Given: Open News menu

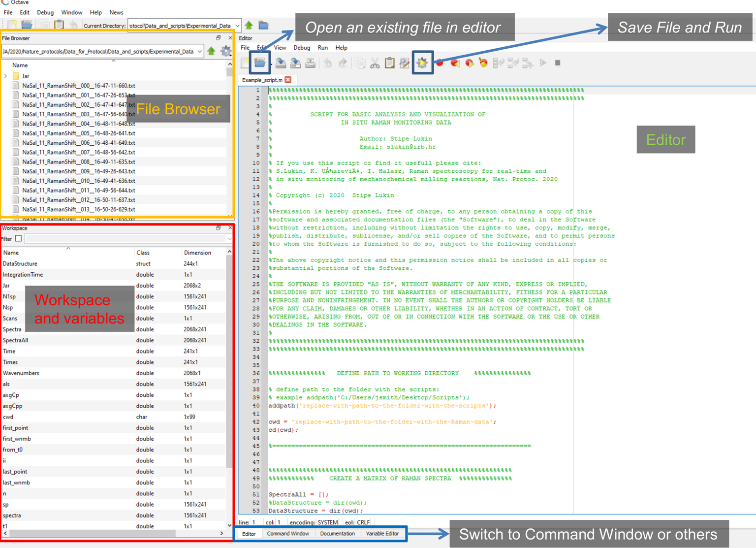Looking at the screenshot, I should pyautogui.click(x=116, y=12).
